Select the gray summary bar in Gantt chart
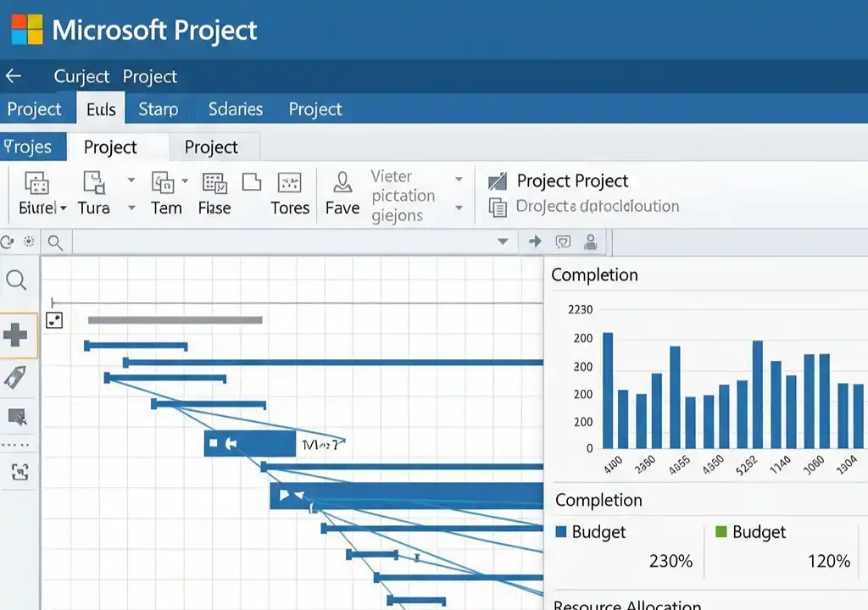This screenshot has height=610, width=868. (175, 320)
